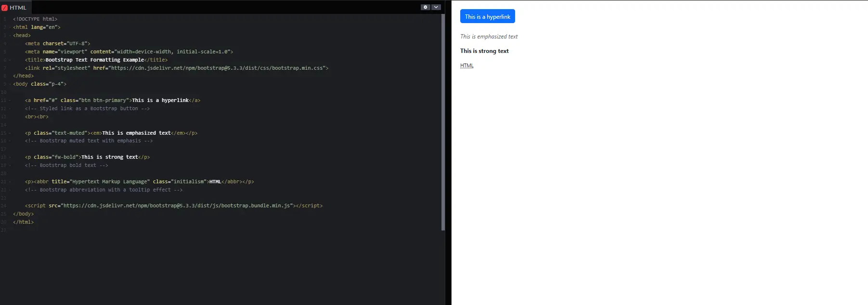Select the HTML editor tab title
This screenshot has height=305, width=868.
[18, 8]
